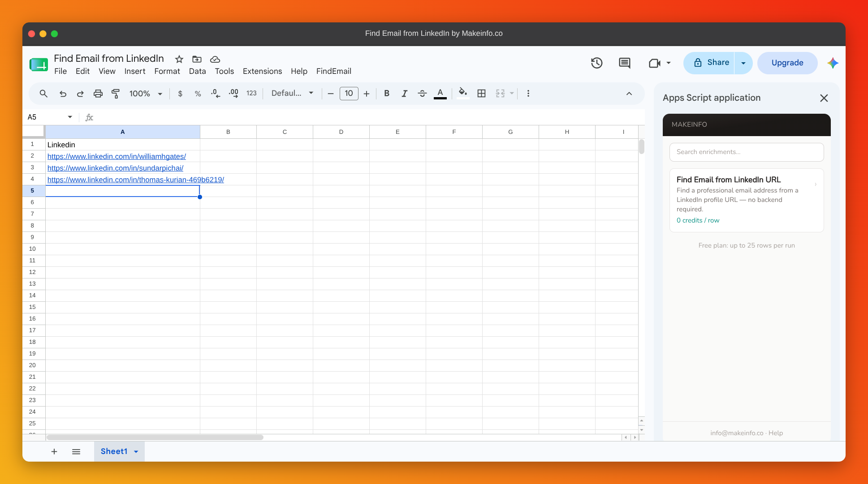The width and height of the screenshot is (868, 484).
Task: Undo the last action
Action: coord(63,94)
